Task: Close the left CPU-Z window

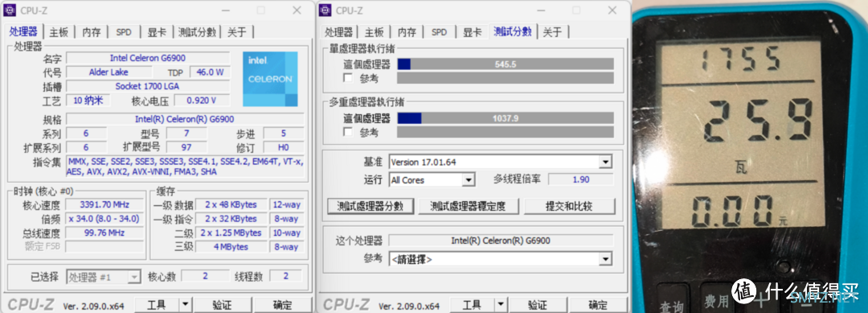Action: click(297, 10)
